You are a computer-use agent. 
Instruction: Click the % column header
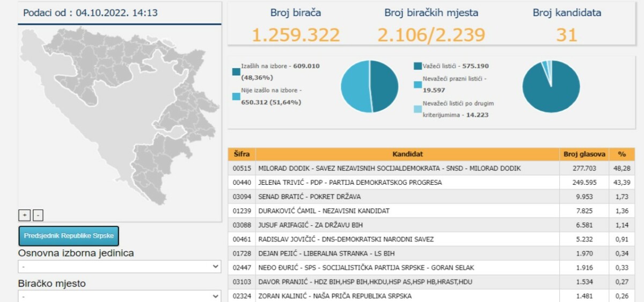point(621,154)
